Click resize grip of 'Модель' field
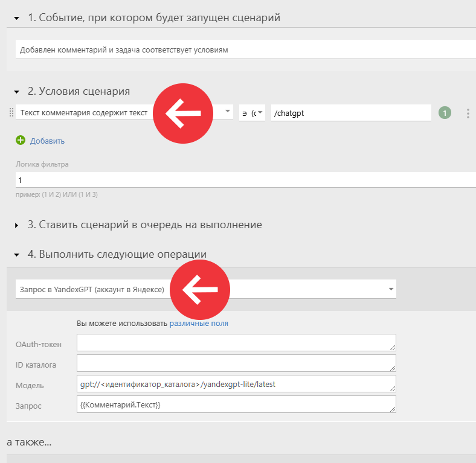Viewport: 476px width, 463px height. pos(393,389)
